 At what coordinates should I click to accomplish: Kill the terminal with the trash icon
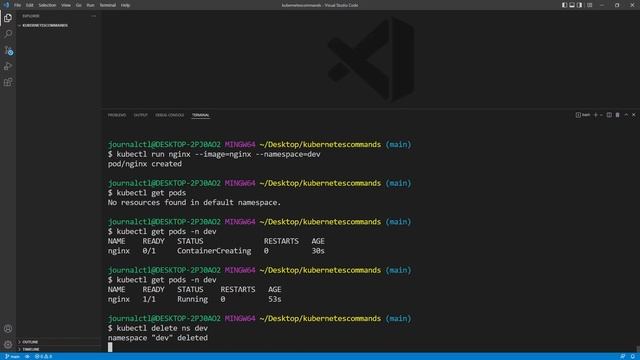[x=618, y=115]
